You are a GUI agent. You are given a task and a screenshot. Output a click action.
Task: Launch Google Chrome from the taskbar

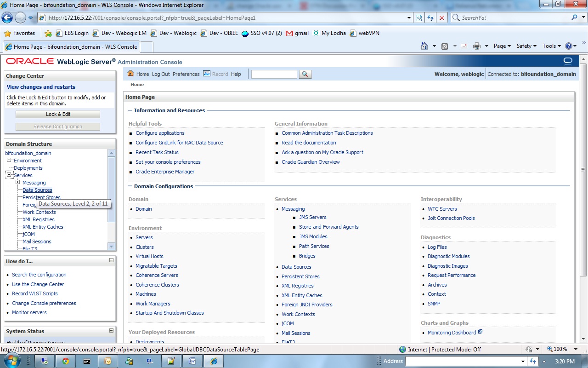pos(66,361)
